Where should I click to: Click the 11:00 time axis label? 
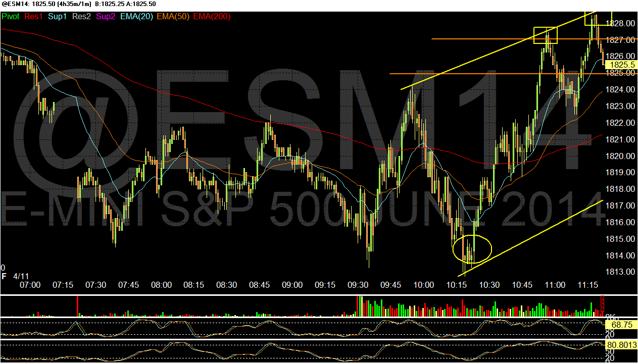click(555, 285)
